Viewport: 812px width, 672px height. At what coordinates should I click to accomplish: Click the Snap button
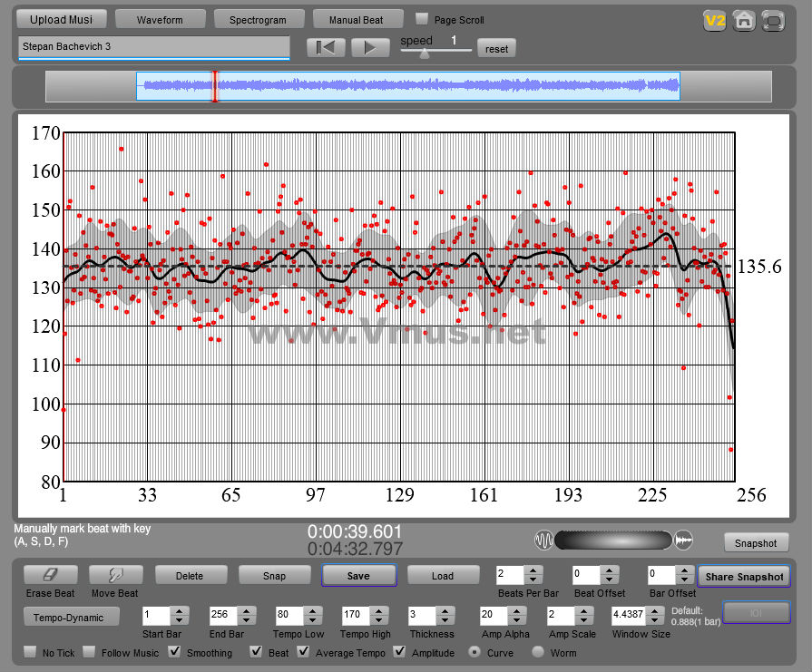(274, 575)
